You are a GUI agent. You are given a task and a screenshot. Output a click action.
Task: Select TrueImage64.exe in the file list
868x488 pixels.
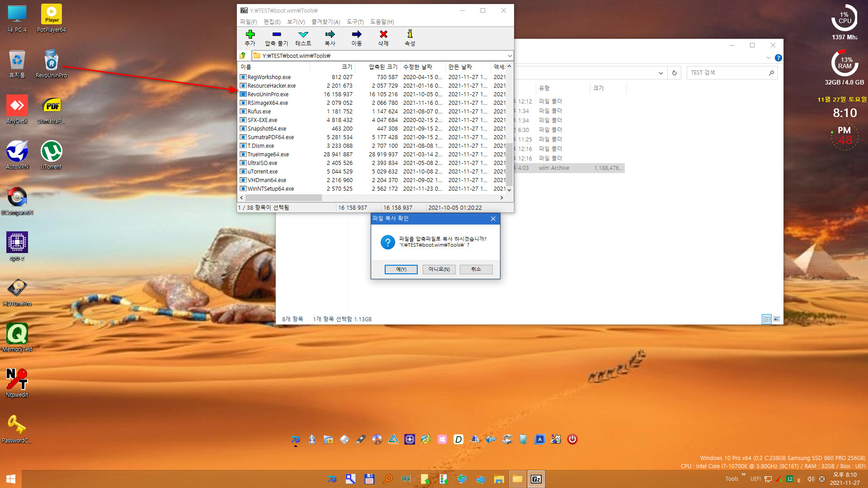268,155
